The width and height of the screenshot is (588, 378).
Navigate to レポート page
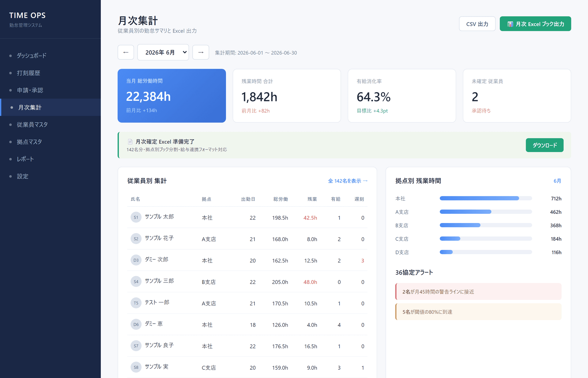point(50,159)
